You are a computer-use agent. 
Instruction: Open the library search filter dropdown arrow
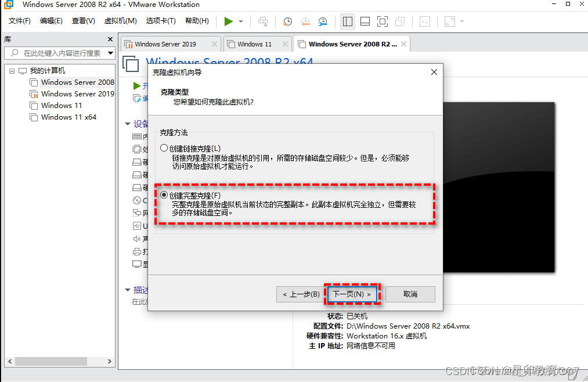click(110, 53)
